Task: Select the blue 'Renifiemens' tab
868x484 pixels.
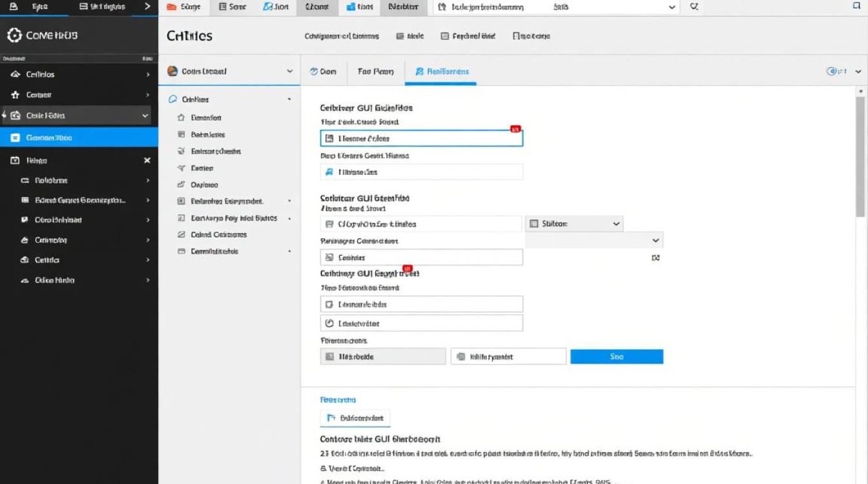Action: [x=441, y=72]
